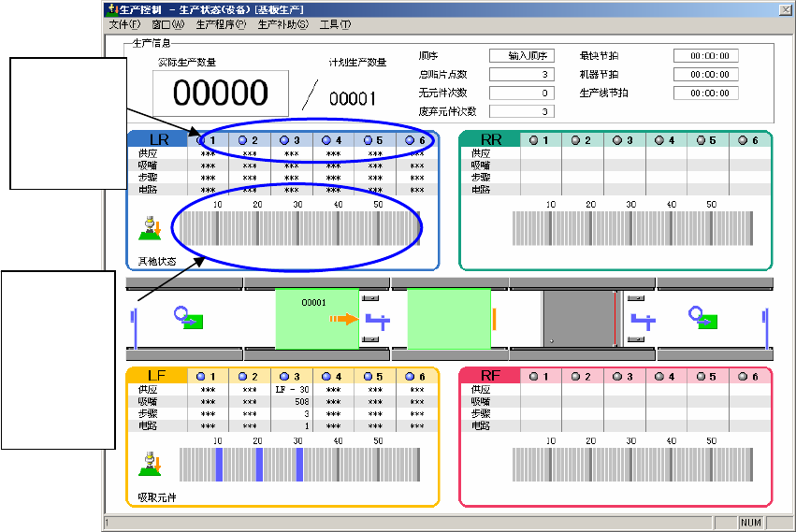Click the blue LF feeder slot near 10
Image resolution: width=796 pixels, height=532 pixels.
pos(219,465)
